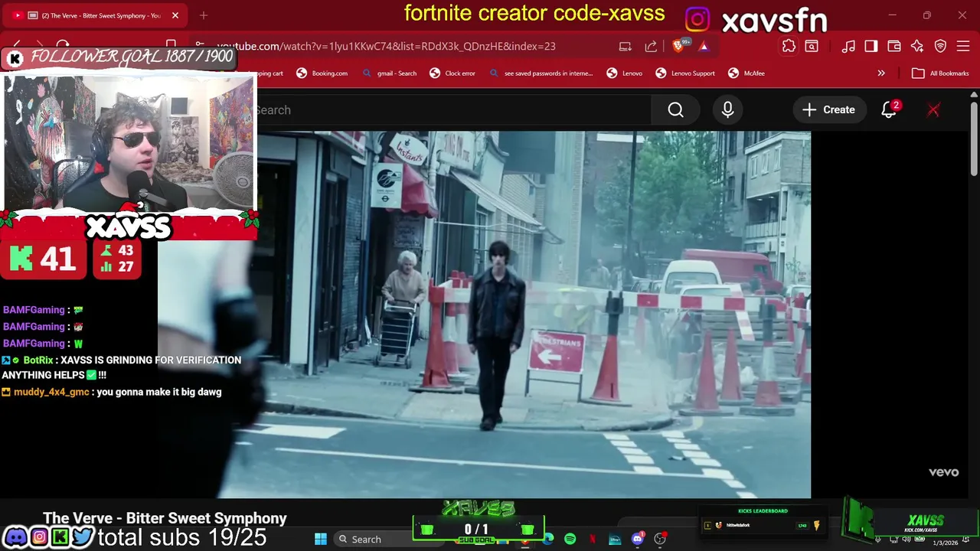This screenshot has width=980, height=551.
Task: Open the Clock error bookmark
Action: pos(452,73)
